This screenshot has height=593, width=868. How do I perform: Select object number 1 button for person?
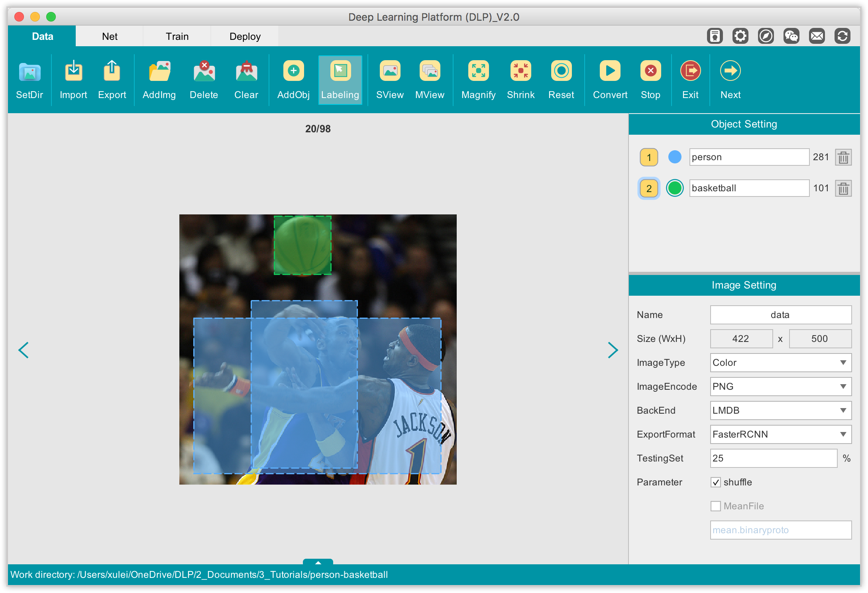coord(649,157)
